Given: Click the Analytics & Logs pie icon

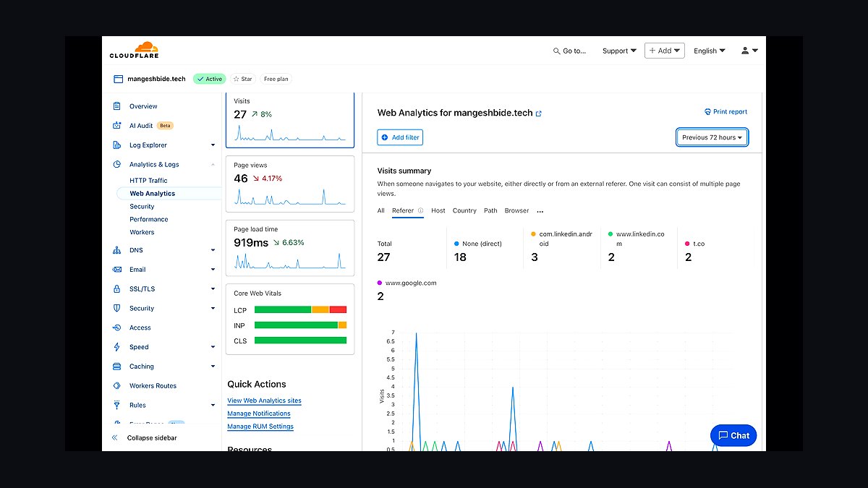Looking at the screenshot, I should click(x=117, y=165).
